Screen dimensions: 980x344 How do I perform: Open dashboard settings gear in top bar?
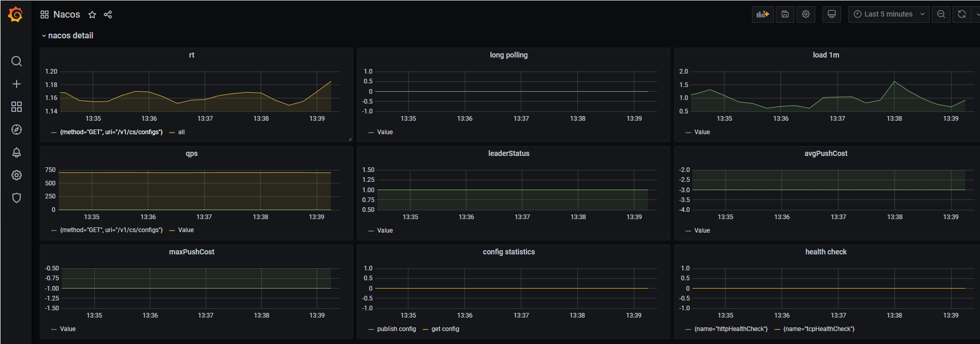(806, 15)
